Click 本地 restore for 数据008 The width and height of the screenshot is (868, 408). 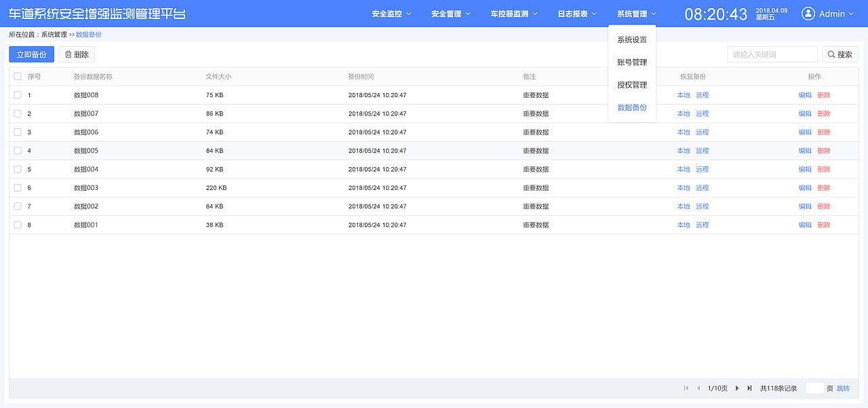pos(684,95)
